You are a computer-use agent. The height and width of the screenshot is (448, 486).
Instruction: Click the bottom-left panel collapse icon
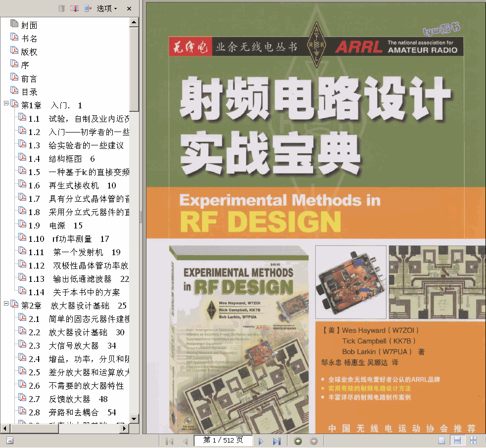pyautogui.click(x=9, y=441)
